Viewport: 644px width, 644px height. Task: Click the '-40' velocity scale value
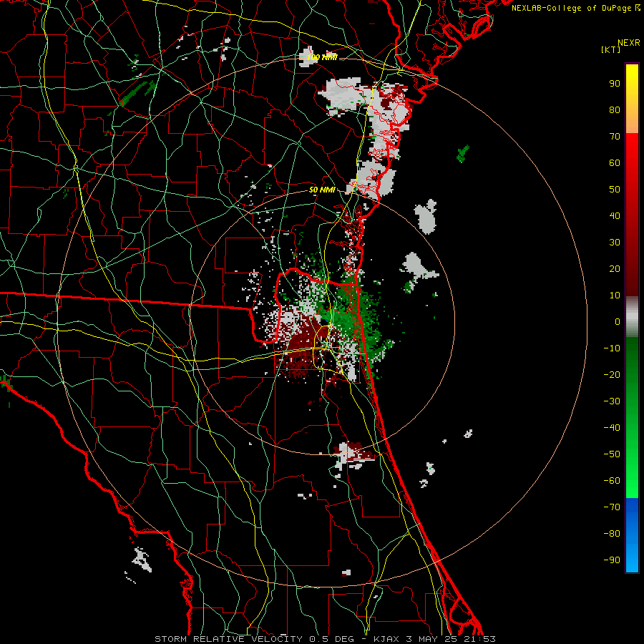(x=612, y=428)
